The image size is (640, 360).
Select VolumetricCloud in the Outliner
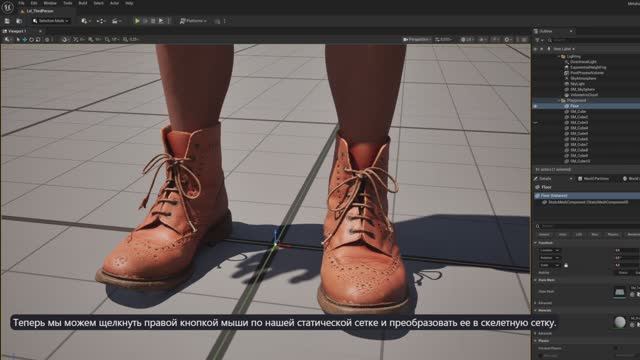(584, 95)
